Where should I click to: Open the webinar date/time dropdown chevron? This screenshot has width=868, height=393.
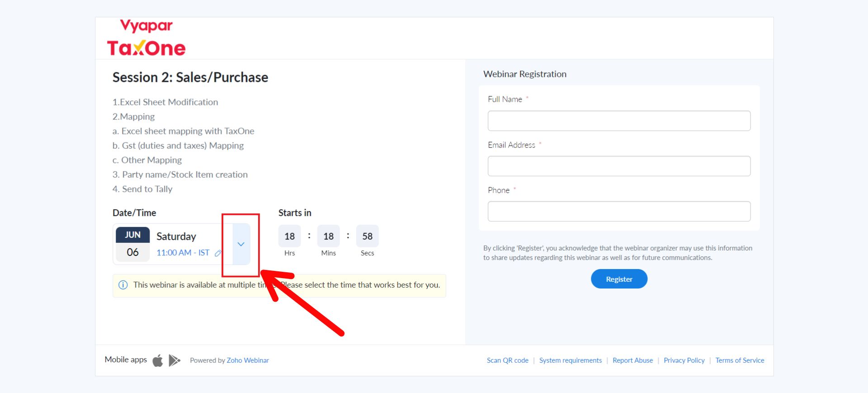[241, 244]
